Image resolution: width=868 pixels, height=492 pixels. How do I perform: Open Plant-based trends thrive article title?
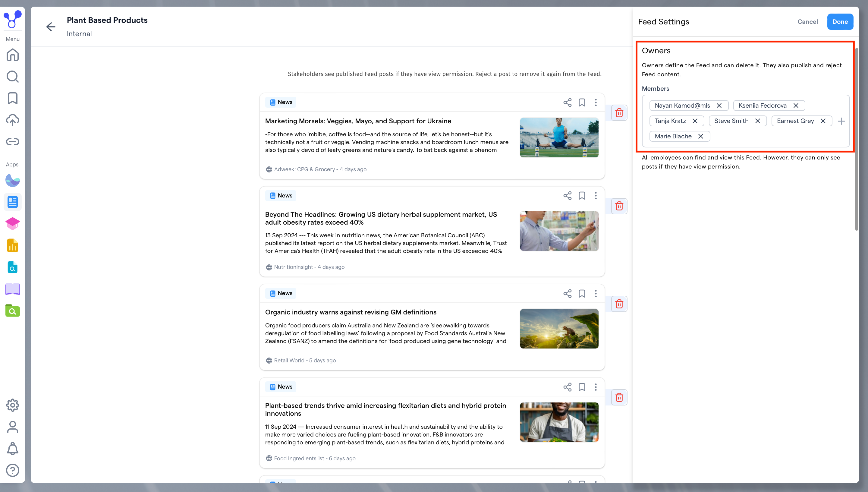pyautogui.click(x=385, y=410)
